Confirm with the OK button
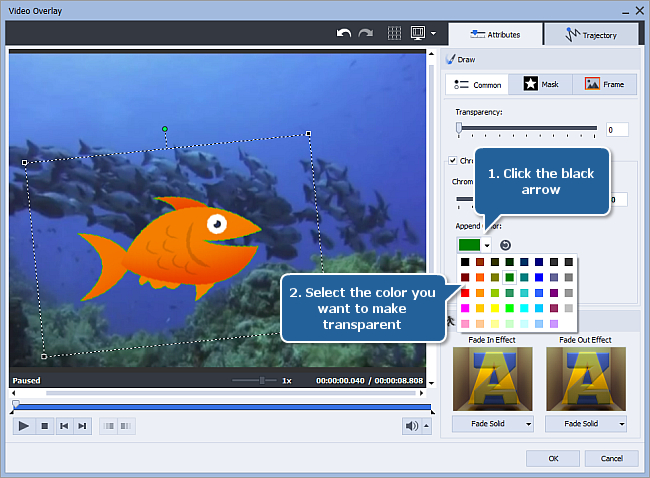The height and width of the screenshot is (478, 650). click(553, 459)
